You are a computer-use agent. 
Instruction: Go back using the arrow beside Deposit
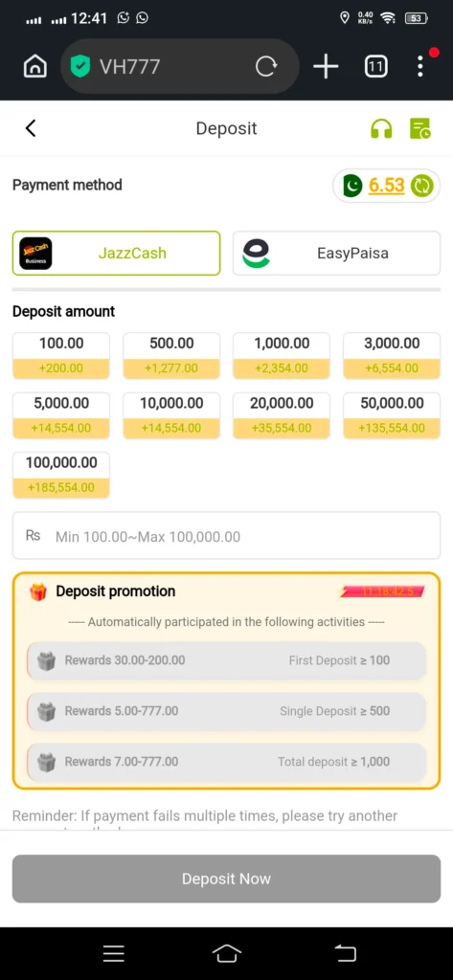(x=31, y=128)
